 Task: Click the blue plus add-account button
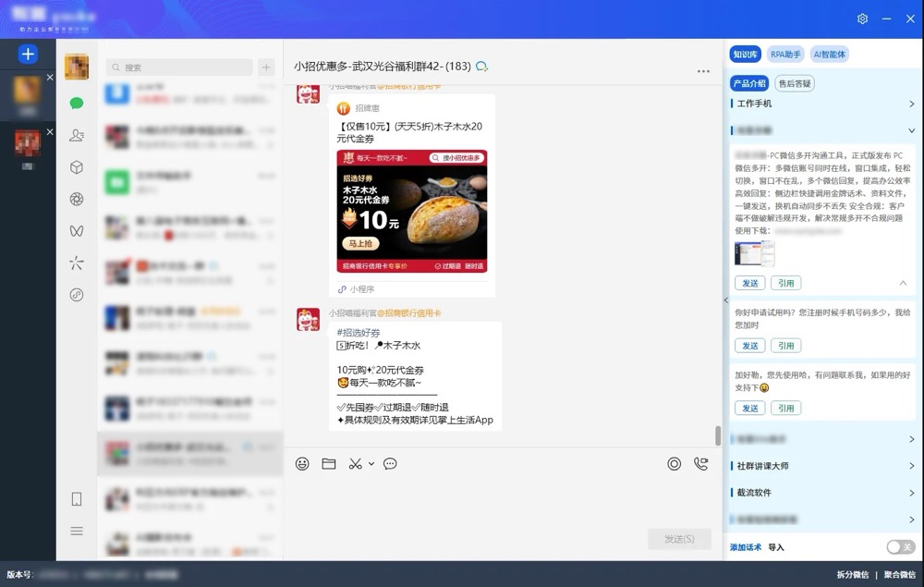pyautogui.click(x=28, y=55)
